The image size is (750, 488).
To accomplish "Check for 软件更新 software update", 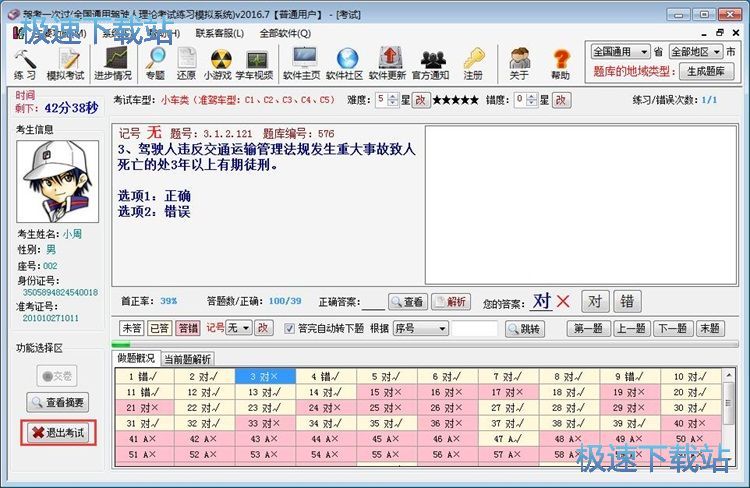I will click(x=387, y=64).
